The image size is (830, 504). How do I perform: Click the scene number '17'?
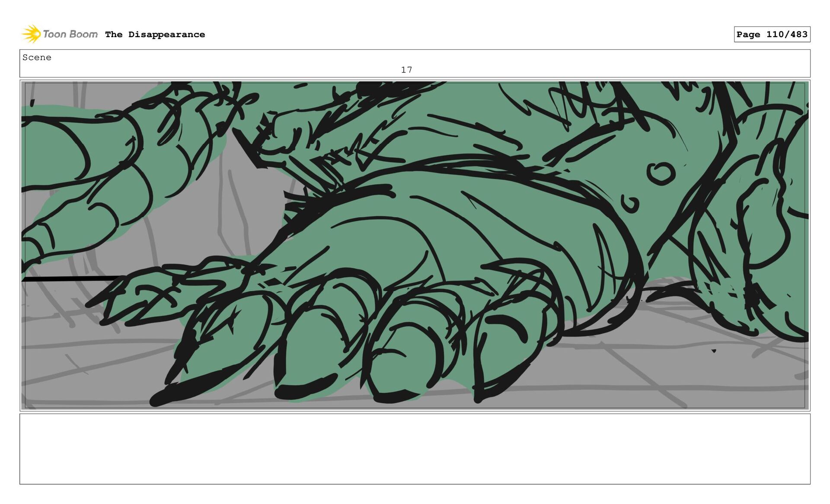point(406,70)
